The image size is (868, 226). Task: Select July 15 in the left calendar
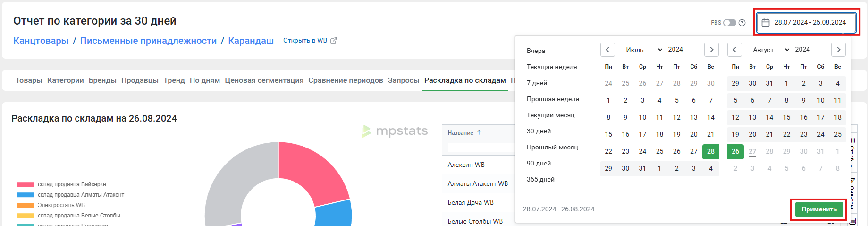coord(608,134)
